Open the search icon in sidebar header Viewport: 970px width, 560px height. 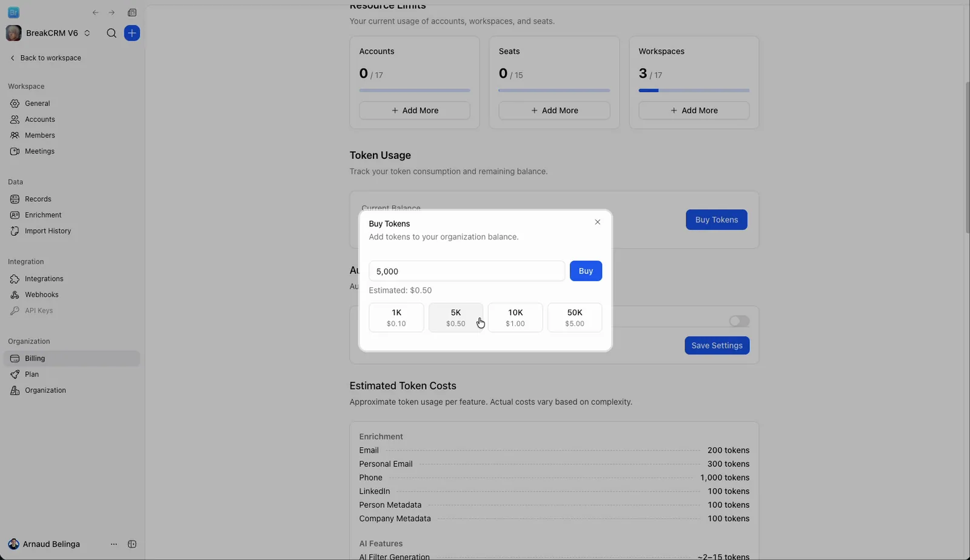[x=112, y=33]
